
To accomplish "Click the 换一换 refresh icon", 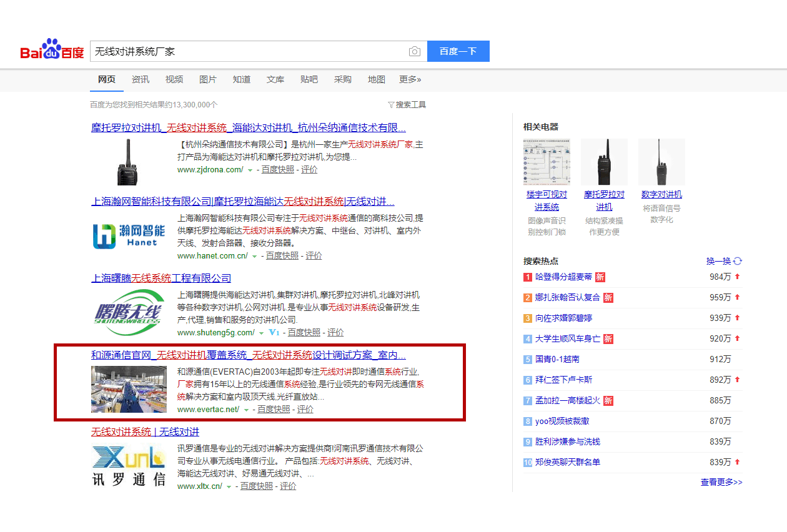I will (x=738, y=261).
